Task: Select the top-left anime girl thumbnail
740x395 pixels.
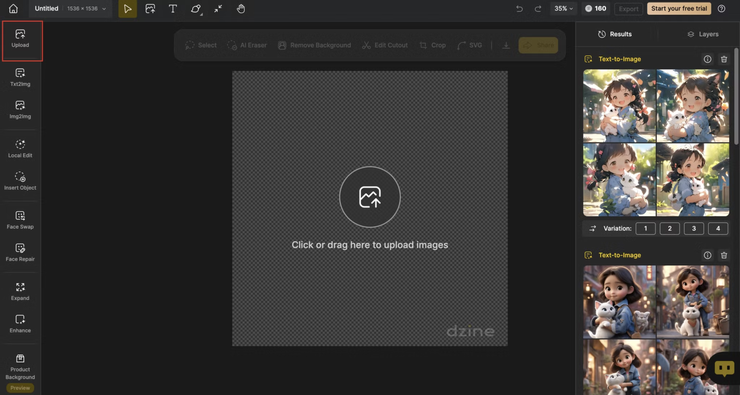Action: coord(619,106)
